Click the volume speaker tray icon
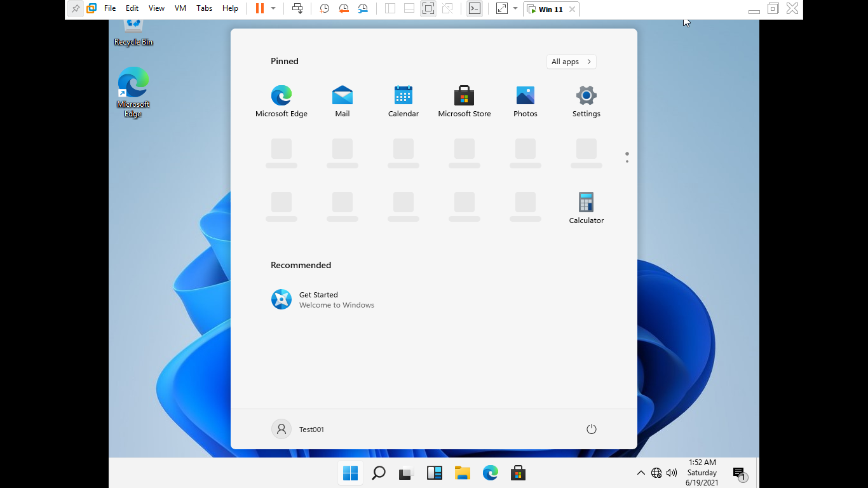Viewport: 868px width, 488px height. (x=672, y=473)
